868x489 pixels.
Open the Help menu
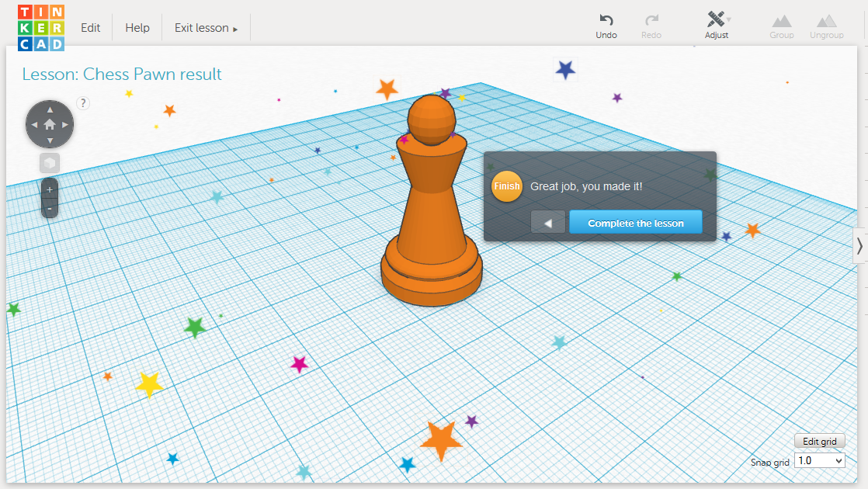click(137, 28)
